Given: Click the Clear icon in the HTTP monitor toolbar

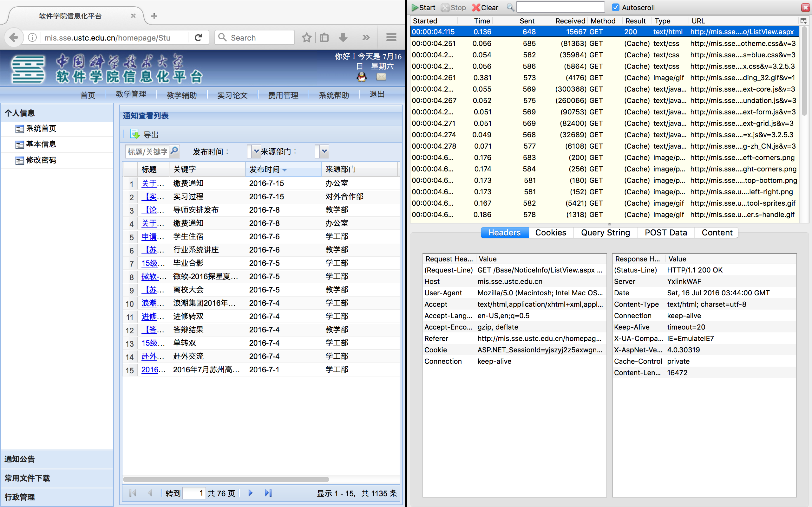Looking at the screenshot, I should 476,7.
